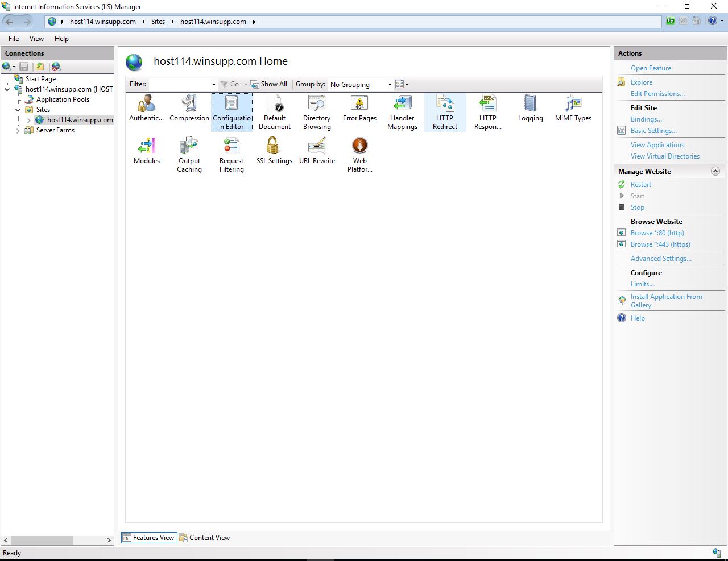Screen dimensions: 728x561
Task: Click View Applications link
Action: (657, 145)
